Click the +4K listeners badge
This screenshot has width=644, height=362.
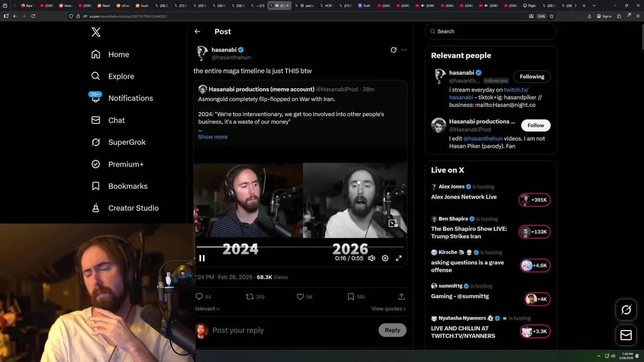tap(537, 299)
